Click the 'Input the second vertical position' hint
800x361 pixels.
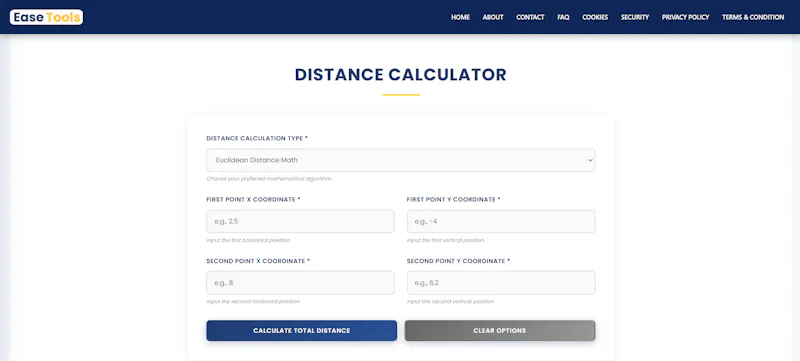pyautogui.click(x=451, y=301)
